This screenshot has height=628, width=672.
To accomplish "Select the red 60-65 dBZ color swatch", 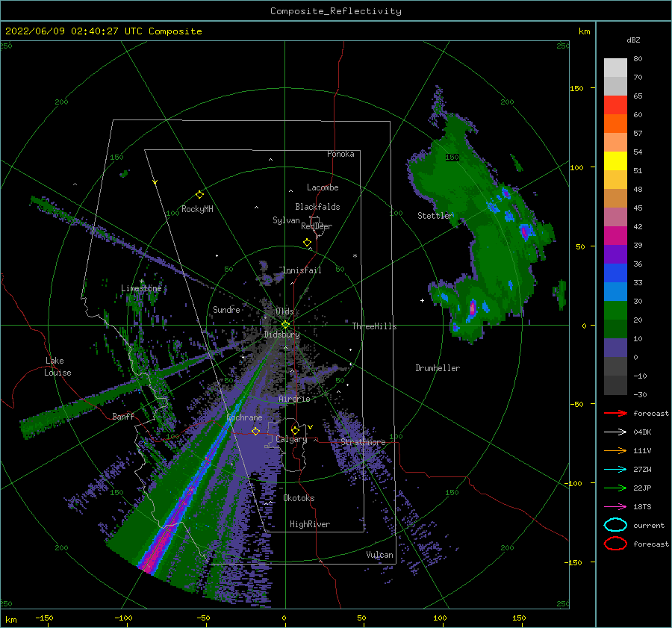I will (x=615, y=105).
